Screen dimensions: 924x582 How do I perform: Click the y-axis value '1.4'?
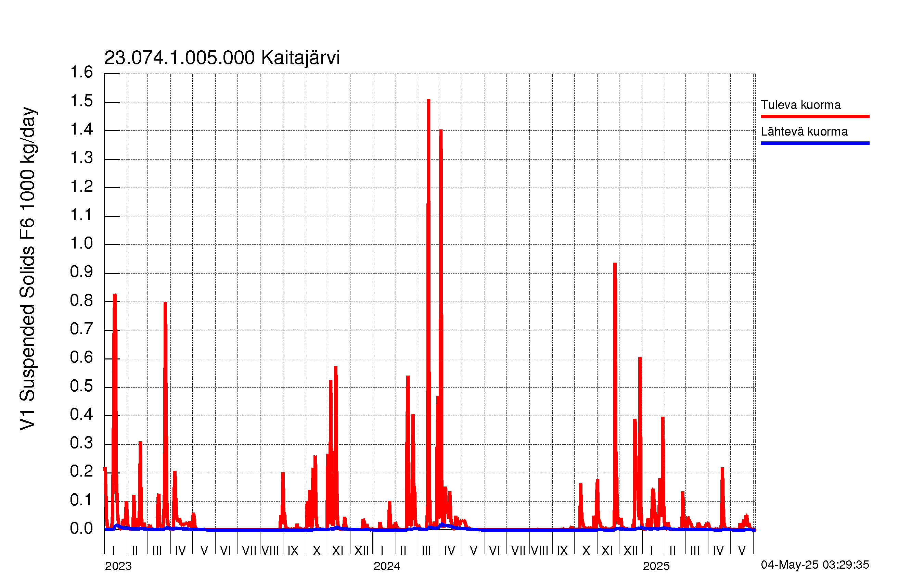[81, 129]
